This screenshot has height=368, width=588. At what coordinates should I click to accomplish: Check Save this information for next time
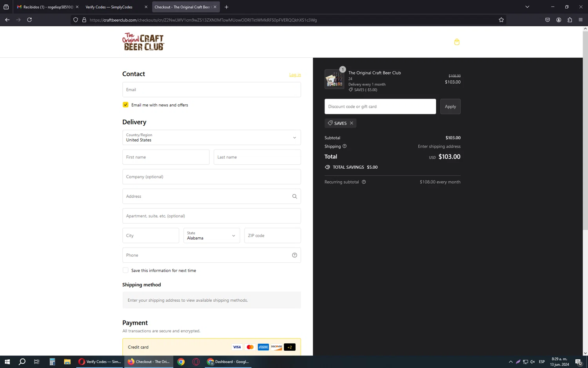point(125,270)
